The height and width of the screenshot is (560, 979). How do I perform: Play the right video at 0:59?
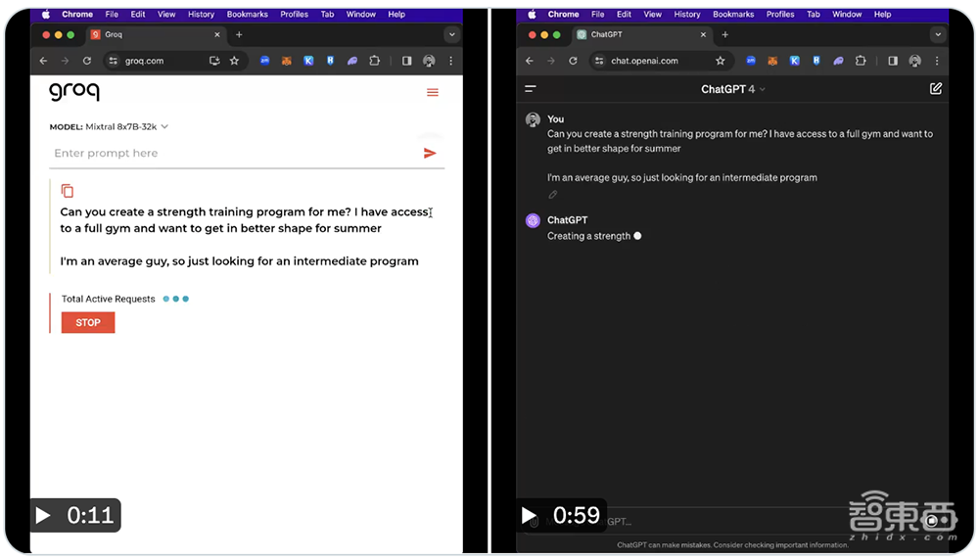(529, 515)
